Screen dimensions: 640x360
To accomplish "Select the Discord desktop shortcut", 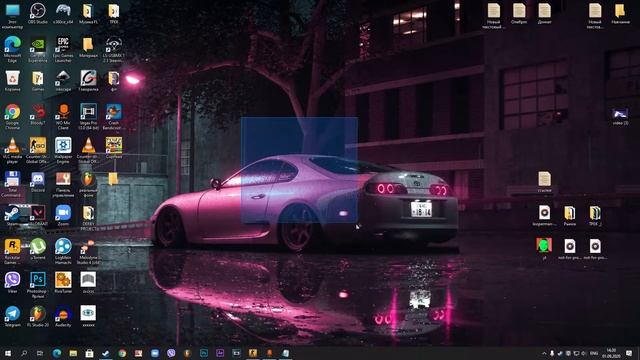I will [38, 179].
